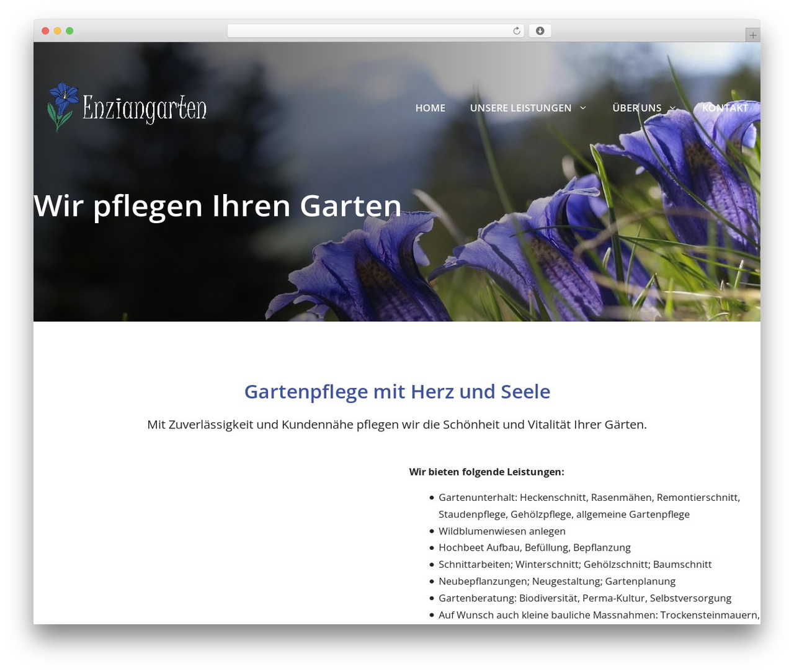Reload the page with the refresh icon
Screen dimensions: 794x672
click(x=517, y=31)
